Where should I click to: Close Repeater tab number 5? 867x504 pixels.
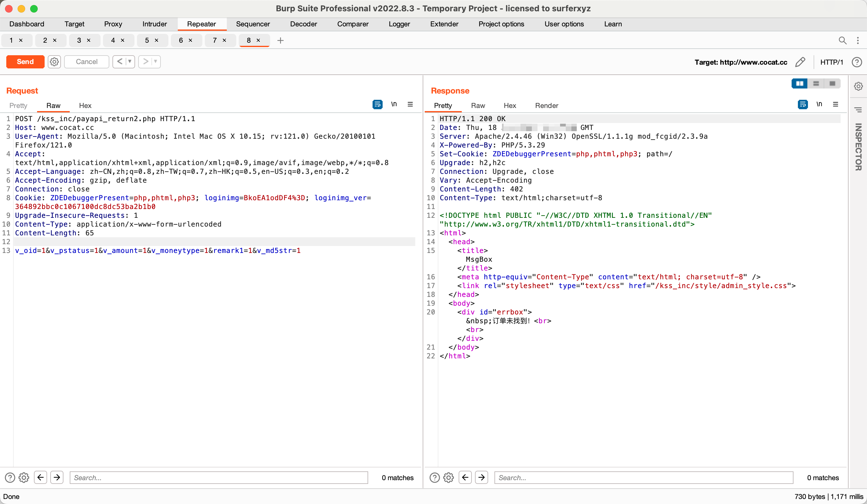tap(156, 40)
